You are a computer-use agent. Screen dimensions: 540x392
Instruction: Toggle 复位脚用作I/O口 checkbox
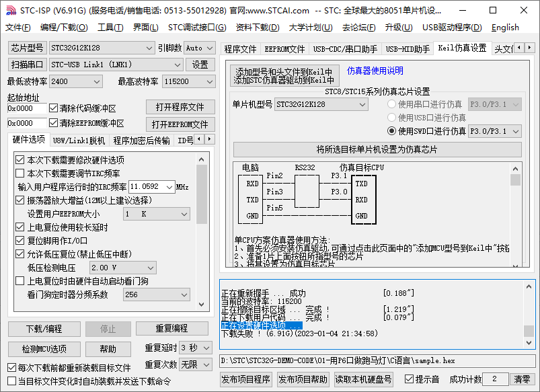pyautogui.click(x=20, y=241)
